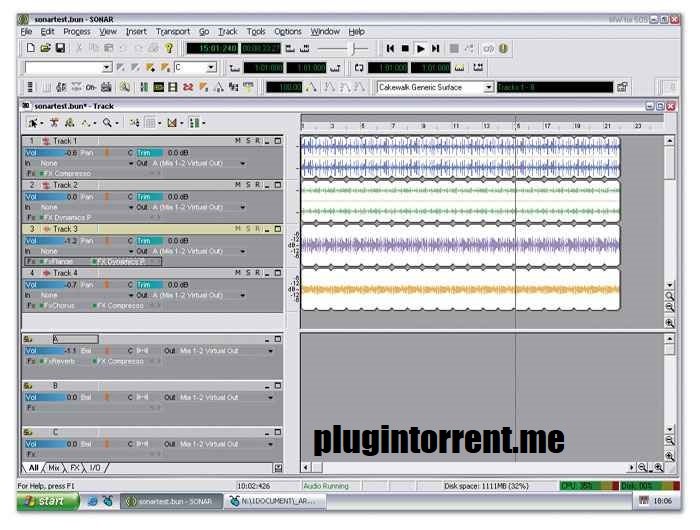Select the green scrub tool in Track view
Image resolution: width=700 pixels, height=530 pixels.
tap(69, 123)
